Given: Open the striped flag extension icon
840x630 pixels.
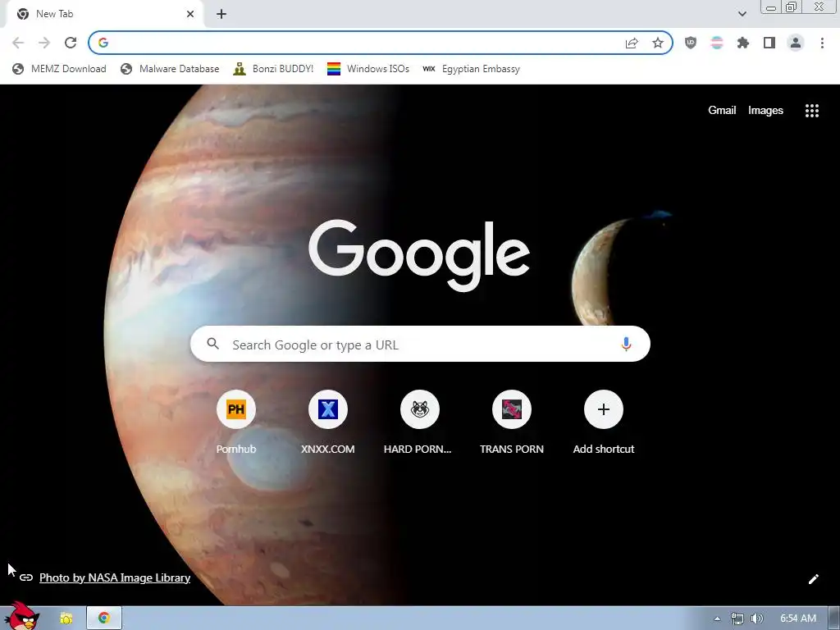Looking at the screenshot, I should tap(717, 43).
